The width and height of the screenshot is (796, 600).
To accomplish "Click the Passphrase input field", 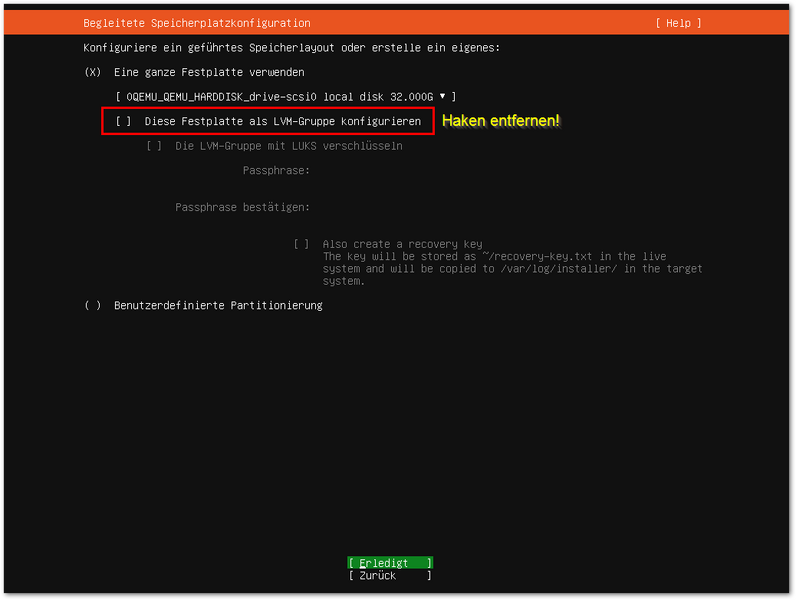I will [x=508, y=171].
